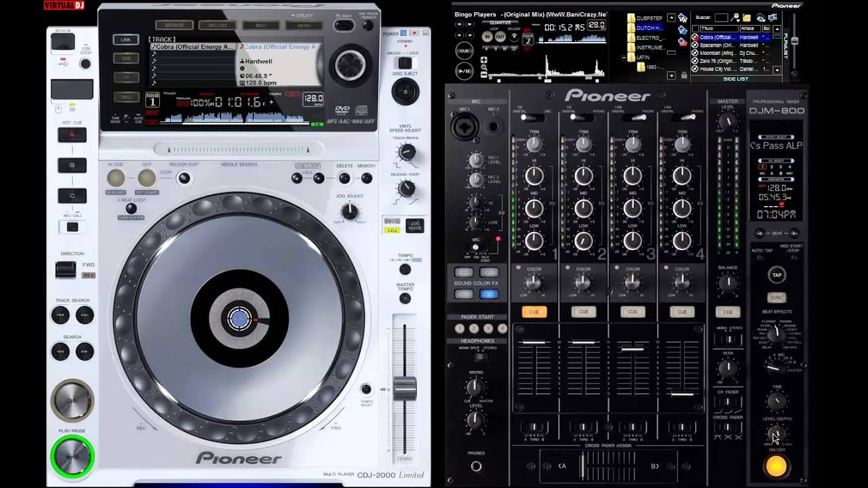Click the song list scroll up arrow
The height and width of the screenshot is (488, 868).
pyautogui.click(x=777, y=28)
